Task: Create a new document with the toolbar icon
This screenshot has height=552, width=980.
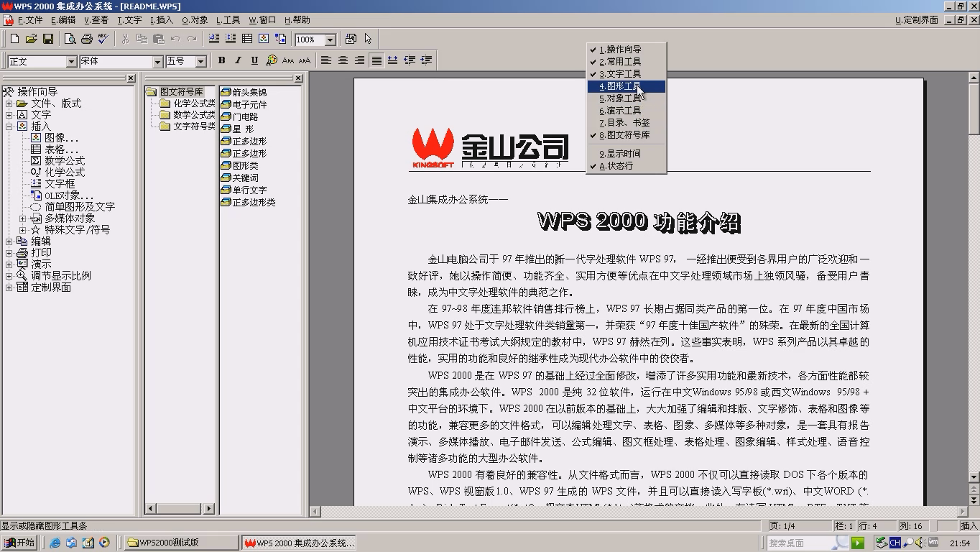Action: click(14, 39)
